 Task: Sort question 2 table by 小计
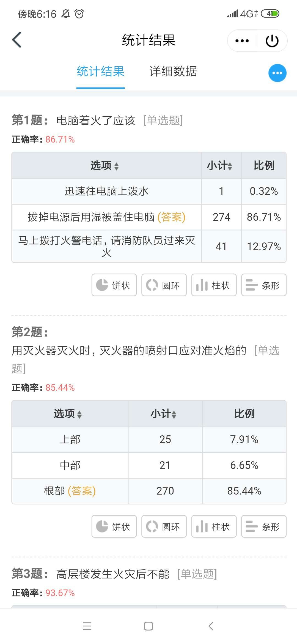[164, 414]
